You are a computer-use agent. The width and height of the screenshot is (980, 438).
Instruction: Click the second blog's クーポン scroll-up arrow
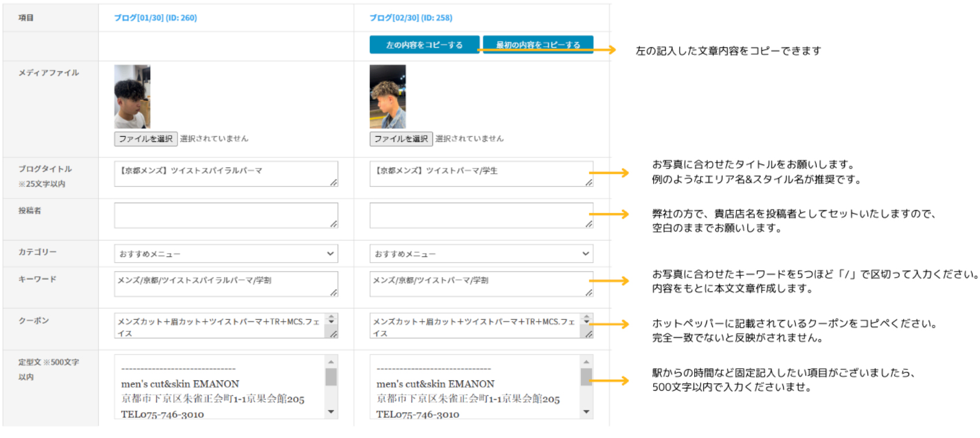pyautogui.click(x=587, y=316)
